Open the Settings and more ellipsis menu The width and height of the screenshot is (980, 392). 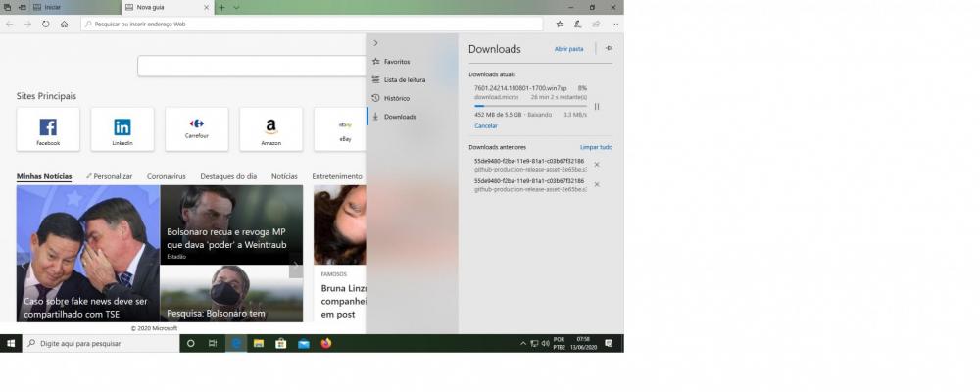(613, 24)
